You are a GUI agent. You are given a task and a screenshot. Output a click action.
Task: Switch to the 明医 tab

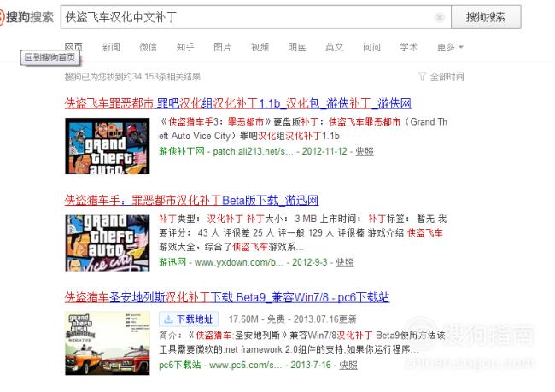297,47
